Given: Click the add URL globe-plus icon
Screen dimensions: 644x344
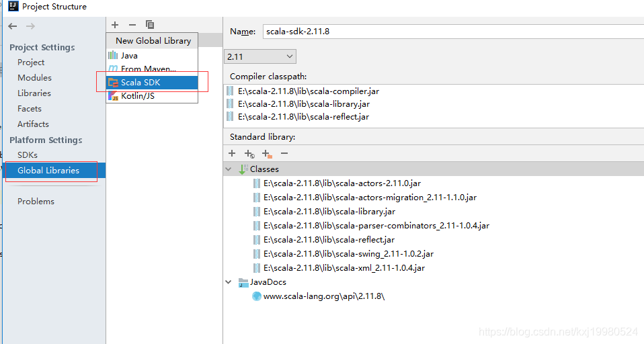Looking at the screenshot, I should (249, 154).
